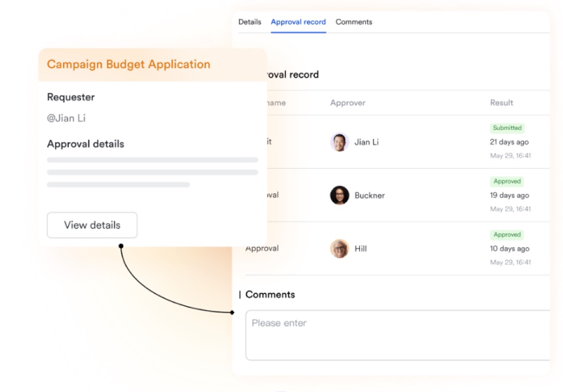Click the Approved badge in Buckner's row
The image size is (563, 392).
(x=507, y=181)
